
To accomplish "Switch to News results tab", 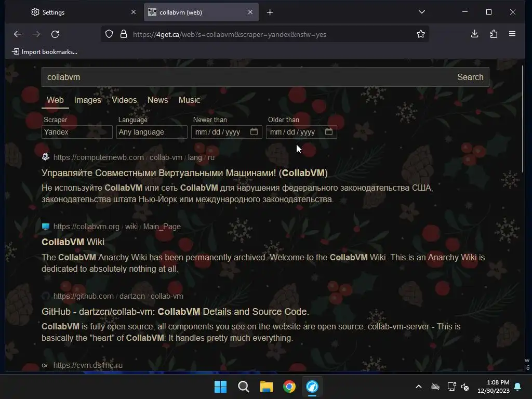I will tap(158, 100).
